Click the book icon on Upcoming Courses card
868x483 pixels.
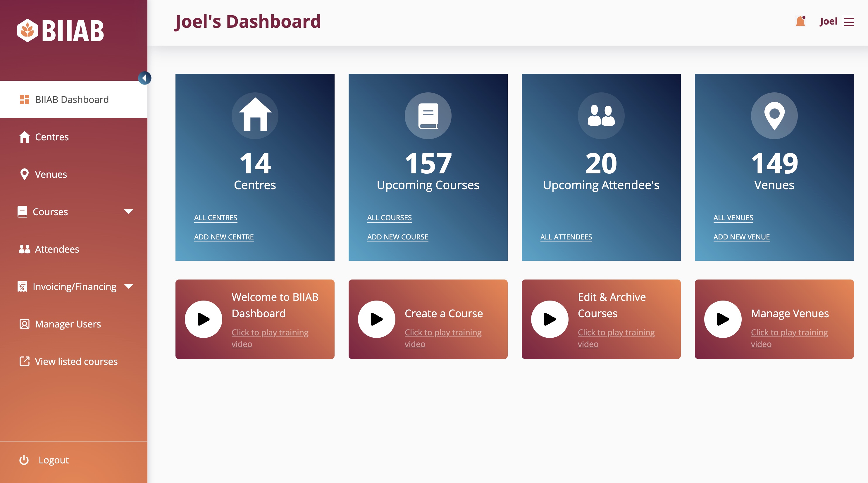click(428, 115)
